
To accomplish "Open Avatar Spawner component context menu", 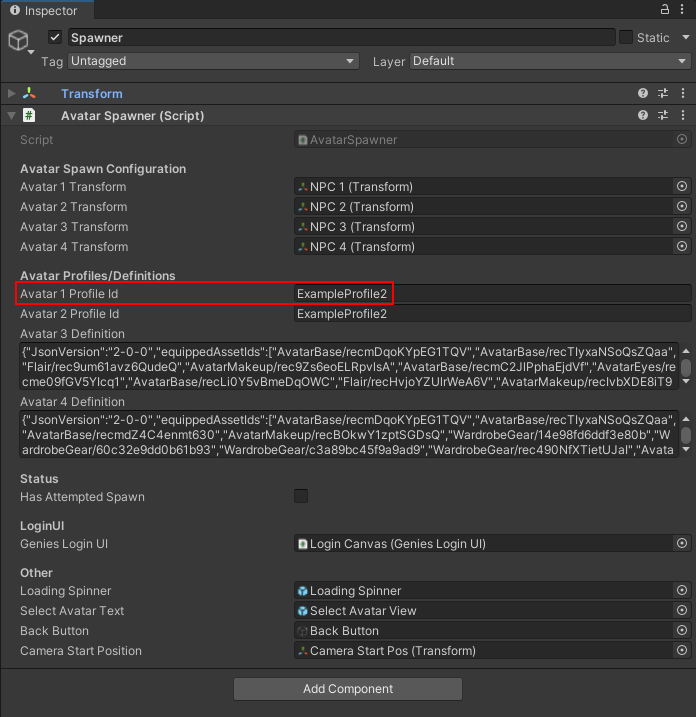I will [681, 116].
